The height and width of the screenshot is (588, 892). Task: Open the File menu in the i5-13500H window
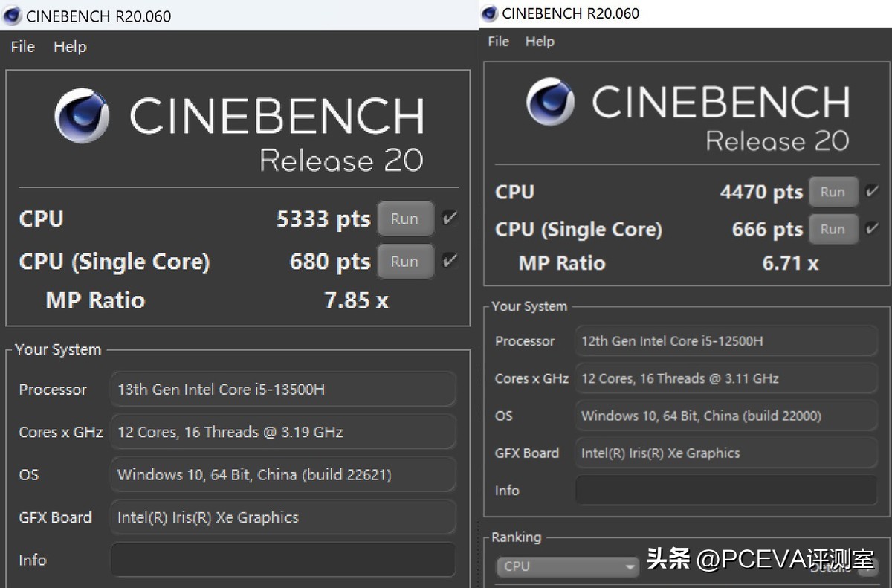point(22,47)
